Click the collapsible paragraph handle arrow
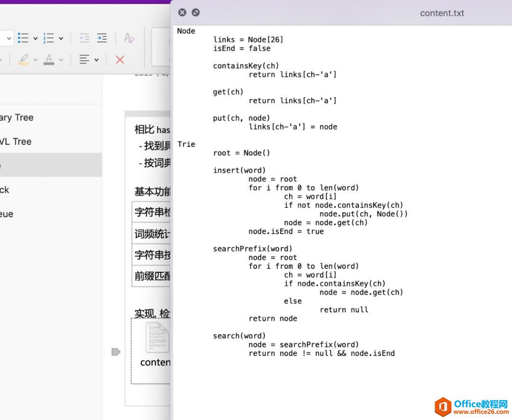Image resolution: width=512 pixels, height=420 pixels. (116, 352)
